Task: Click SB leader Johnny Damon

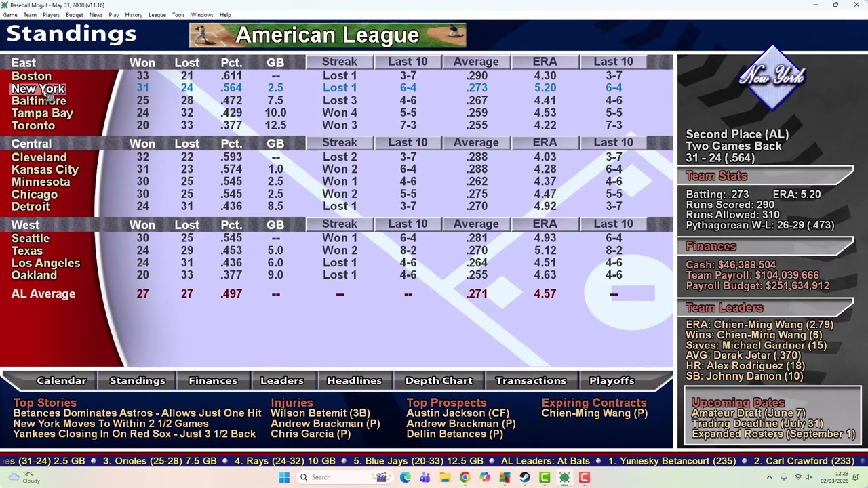Action: click(x=745, y=376)
